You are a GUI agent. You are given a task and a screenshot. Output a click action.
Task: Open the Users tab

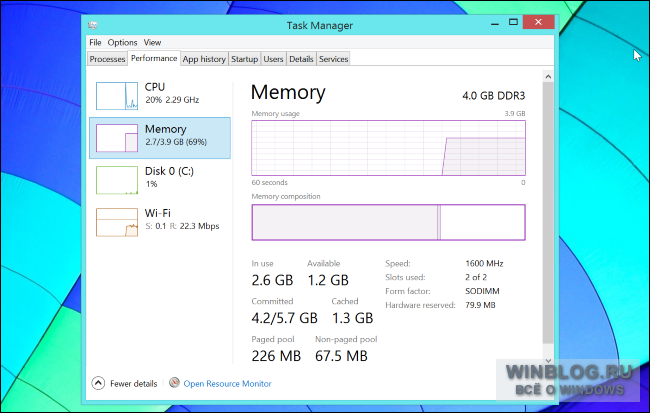click(x=273, y=59)
